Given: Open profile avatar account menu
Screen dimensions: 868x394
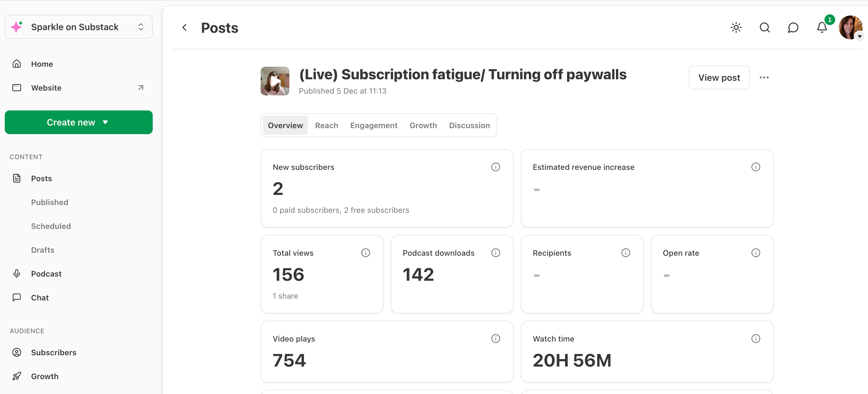Looking at the screenshot, I should tap(850, 28).
